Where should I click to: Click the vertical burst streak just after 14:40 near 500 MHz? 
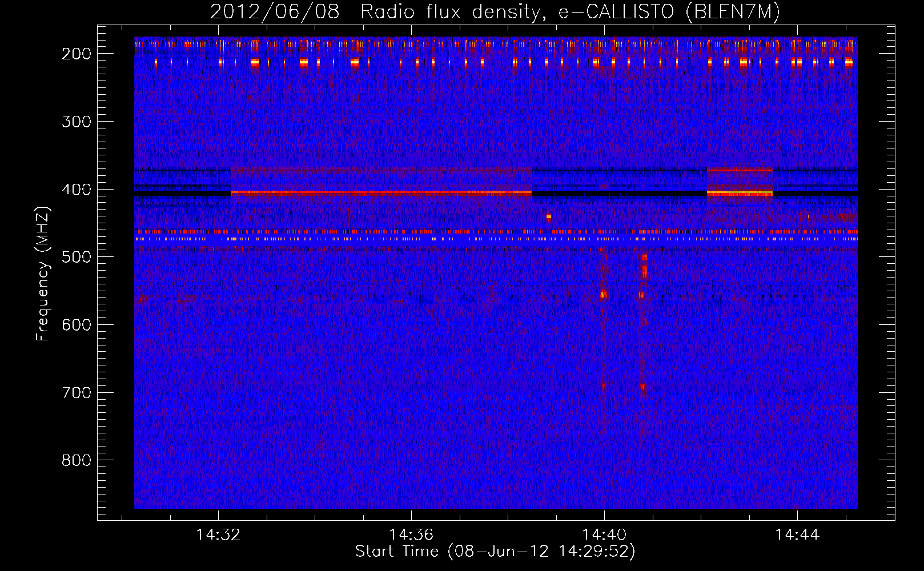pyautogui.click(x=644, y=266)
